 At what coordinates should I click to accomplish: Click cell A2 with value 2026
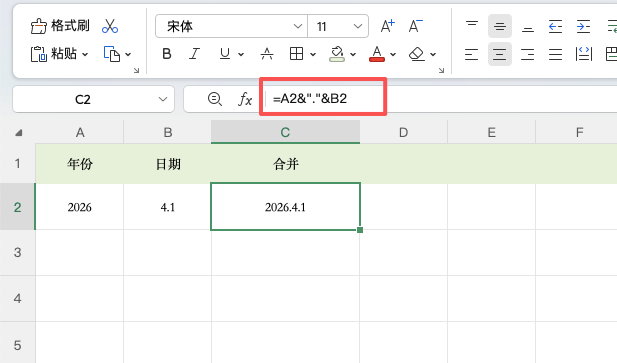click(80, 207)
